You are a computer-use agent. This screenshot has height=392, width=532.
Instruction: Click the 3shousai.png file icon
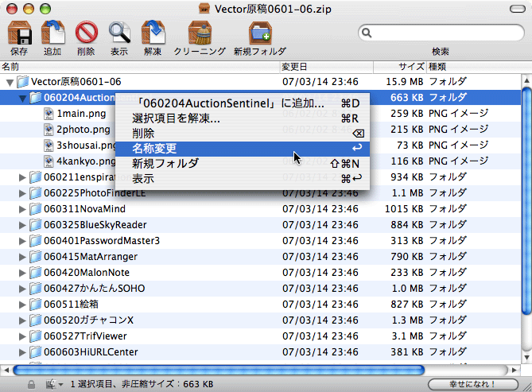pyautogui.click(x=49, y=146)
